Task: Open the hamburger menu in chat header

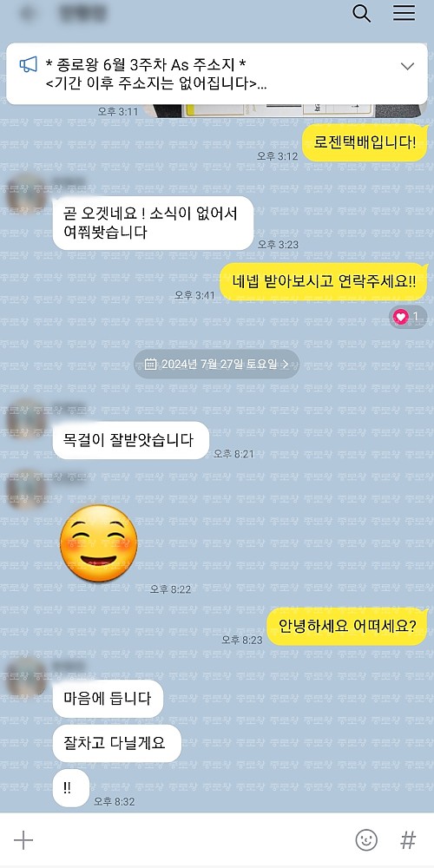Action: tap(404, 13)
